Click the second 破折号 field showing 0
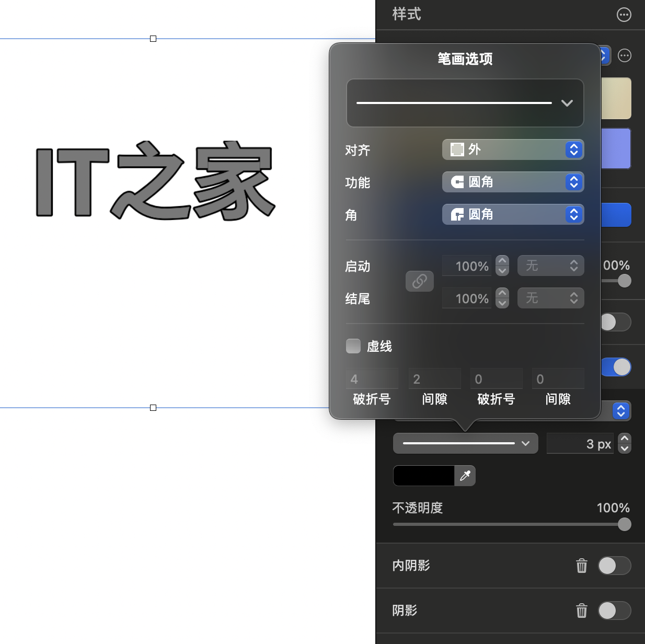The image size is (645, 644). coord(497,378)
